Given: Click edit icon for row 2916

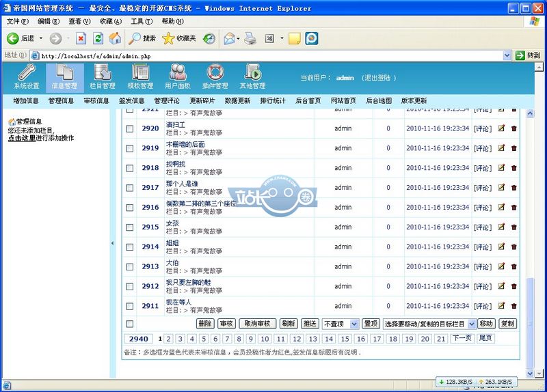Looking at the screenshot, I should 501,207.
